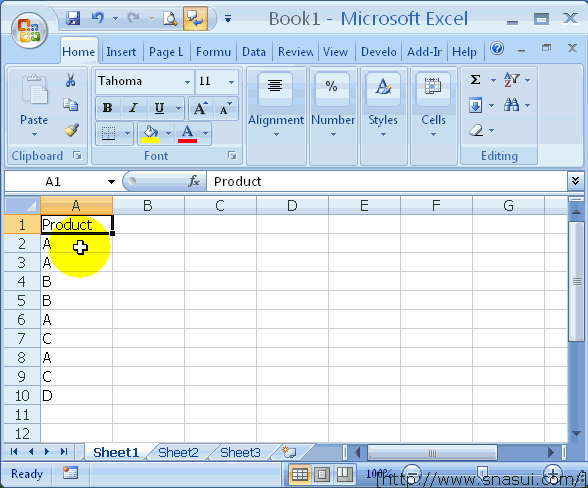This screenshot has height=488, width=588.
Task: Select cell A10 containing D
Action: pyautogui.click(x=76, y=395)
